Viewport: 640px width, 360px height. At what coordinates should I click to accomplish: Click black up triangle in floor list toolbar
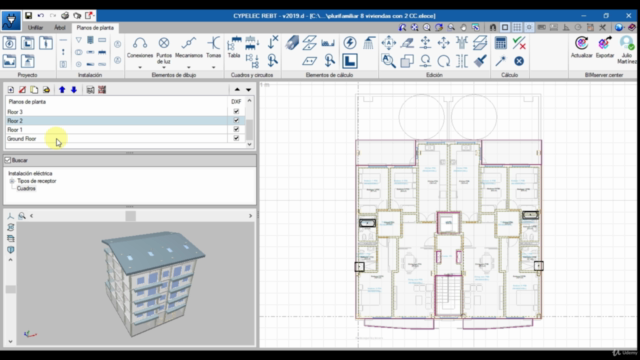click(237, 89)
